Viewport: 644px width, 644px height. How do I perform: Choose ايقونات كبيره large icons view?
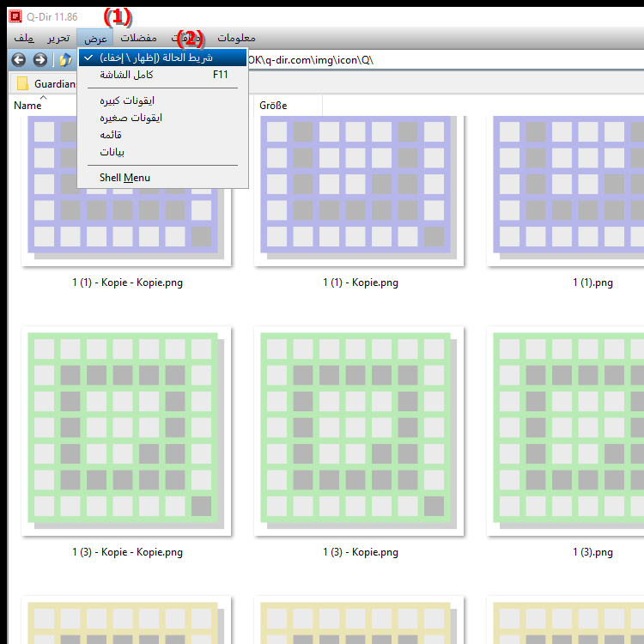[162, 100]
